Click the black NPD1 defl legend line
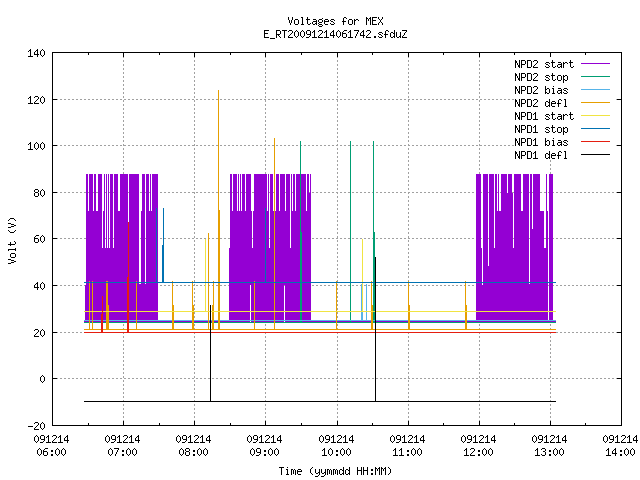 (x=596, y=155)
